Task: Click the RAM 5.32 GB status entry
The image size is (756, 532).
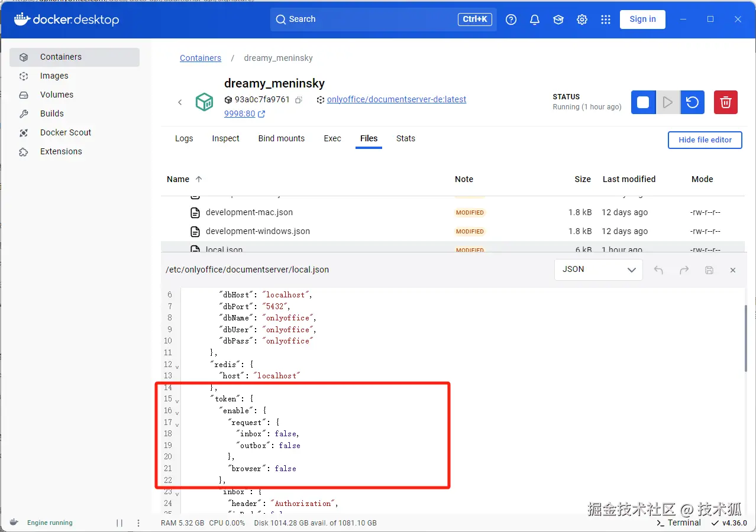Action: (182, 523)
